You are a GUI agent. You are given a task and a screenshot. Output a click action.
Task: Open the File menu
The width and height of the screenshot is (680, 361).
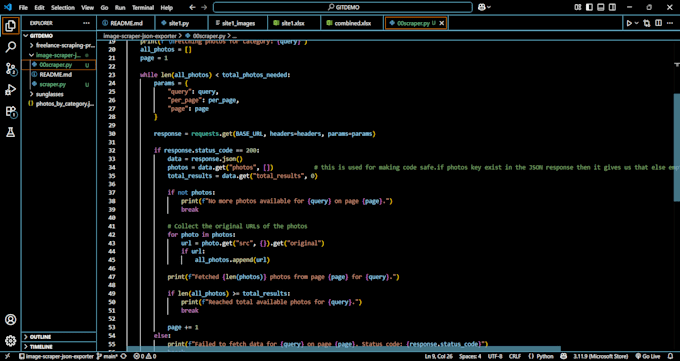(x=23, y=7)
